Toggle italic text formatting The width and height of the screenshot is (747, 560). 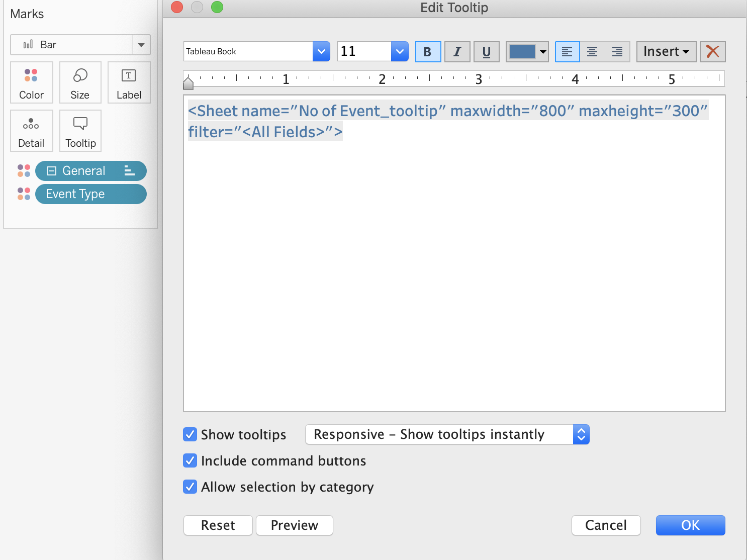(457, 52)
